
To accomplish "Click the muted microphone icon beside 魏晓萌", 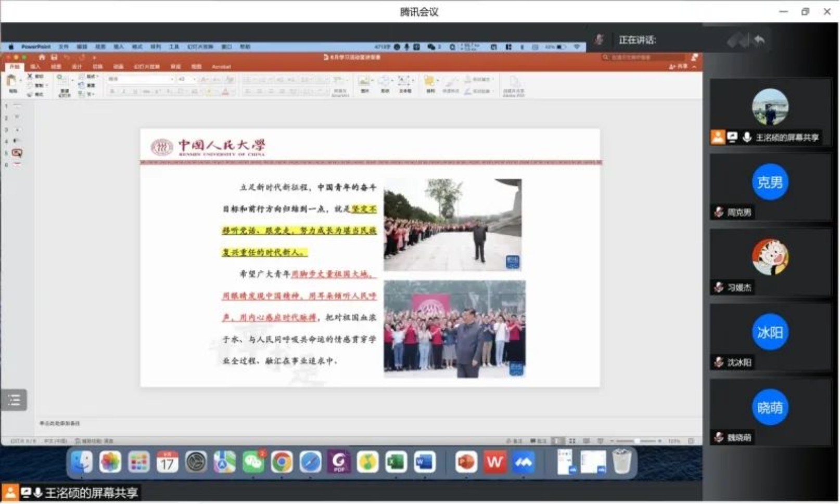I will [x=719, y=437].
